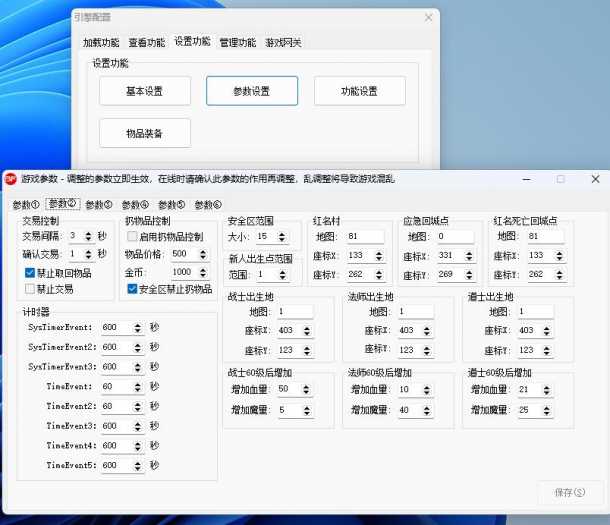The width and height of the screenshot is (610, 525).
Task: Switch to the 参数① tab
Action: click(x=25, y=204)
